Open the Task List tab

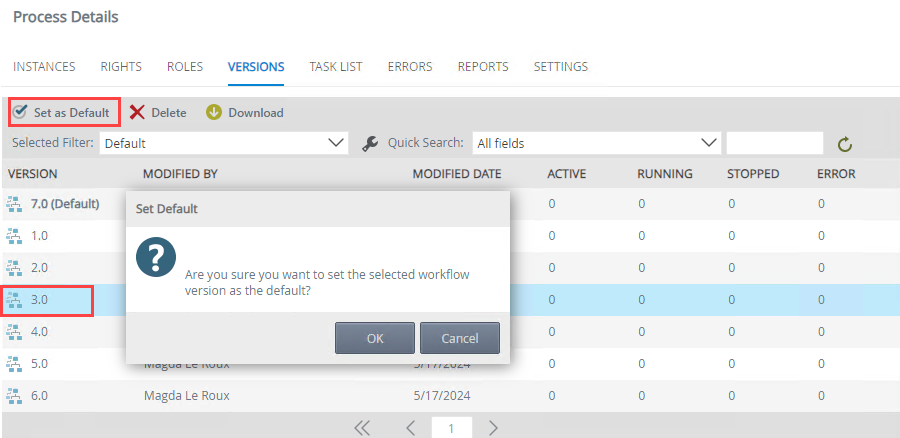pyautogui.click(x=336, y=67)
